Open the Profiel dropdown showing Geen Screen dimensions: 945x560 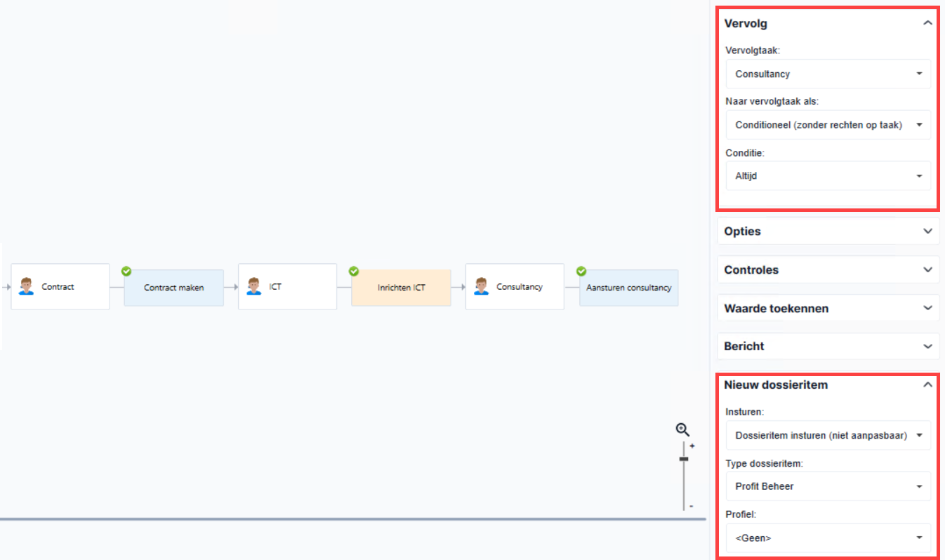[828, 538]
